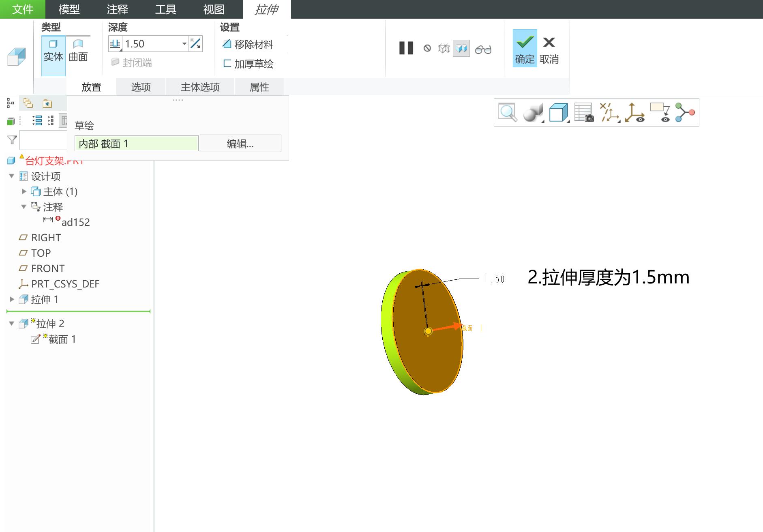
Task: Click the folder browser favorites icon
Action: coord(47,104)
